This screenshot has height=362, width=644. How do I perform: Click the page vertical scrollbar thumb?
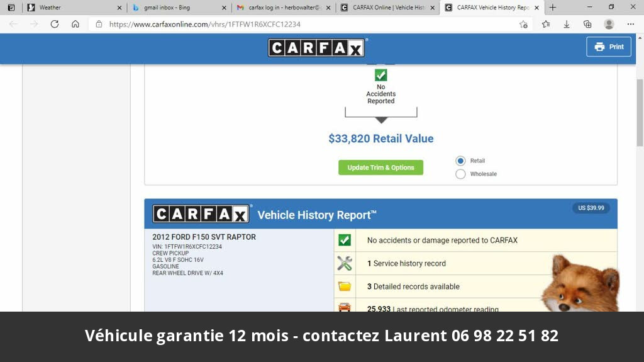(x=640, y=112)
